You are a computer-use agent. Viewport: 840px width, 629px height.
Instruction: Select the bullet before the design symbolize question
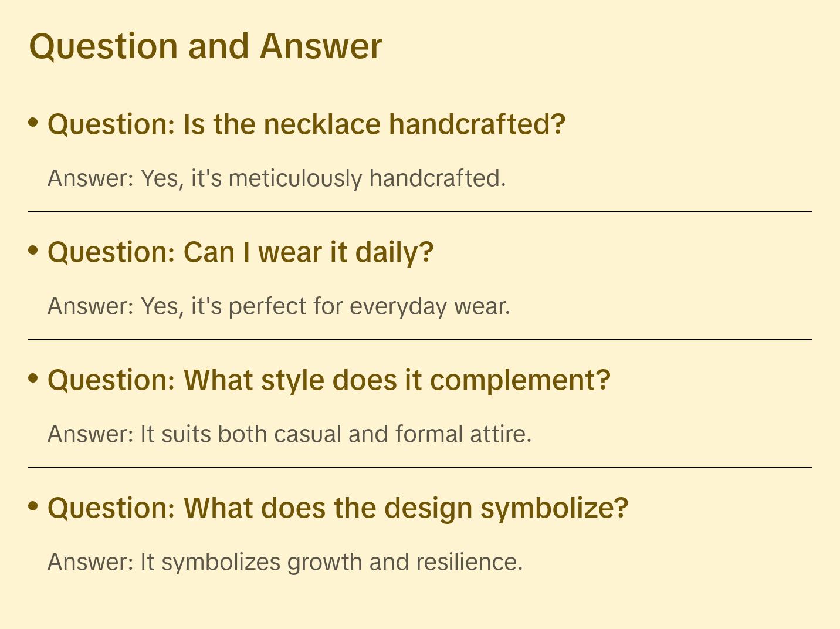click(33, 506)
